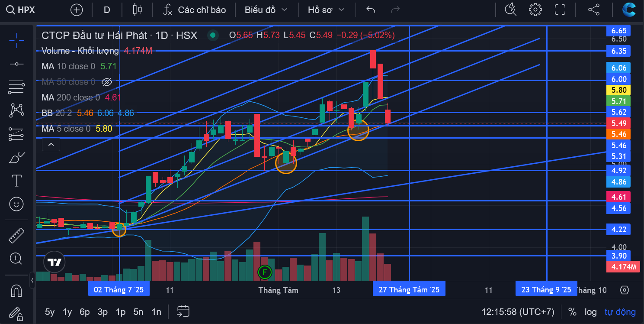The image size is (644, 324).
Task: Click the red 5.49 last price label
Action: pyautogui.click(x=618, y=123)
